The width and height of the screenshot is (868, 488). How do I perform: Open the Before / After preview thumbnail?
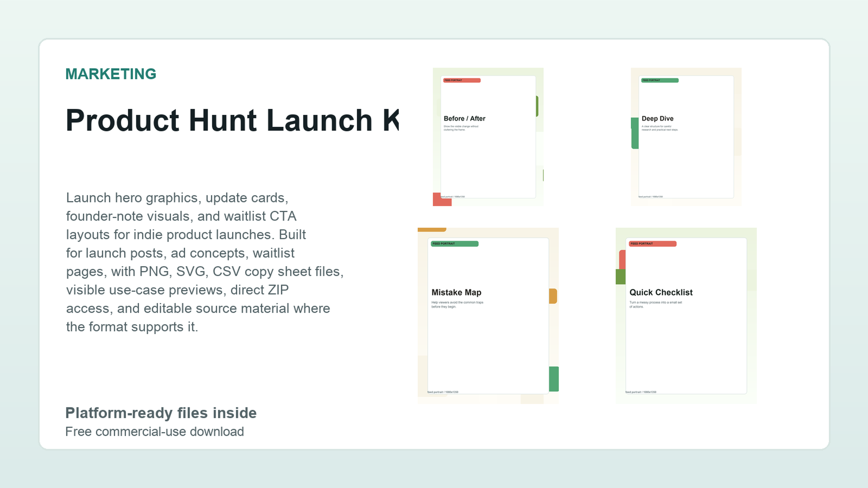(x=488, y=137)
